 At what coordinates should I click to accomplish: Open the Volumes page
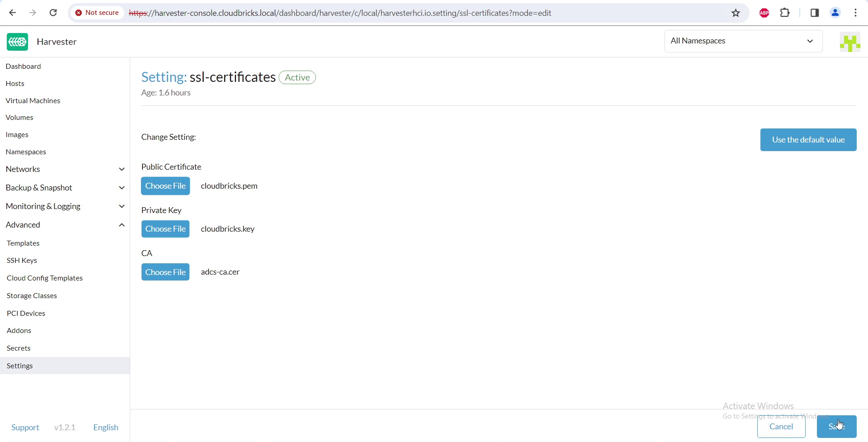point(19,117)
